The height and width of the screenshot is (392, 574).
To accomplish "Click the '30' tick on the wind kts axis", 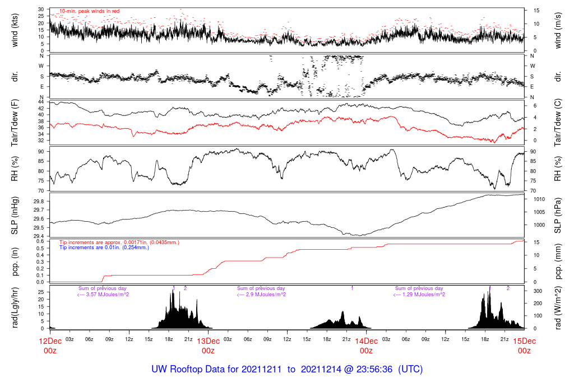I will [41, 9].
